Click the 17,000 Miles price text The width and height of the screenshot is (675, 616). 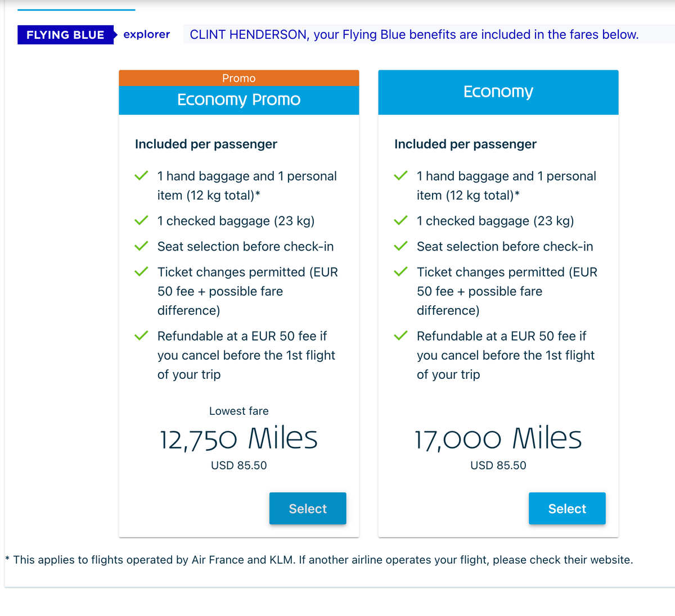(498, 439)
